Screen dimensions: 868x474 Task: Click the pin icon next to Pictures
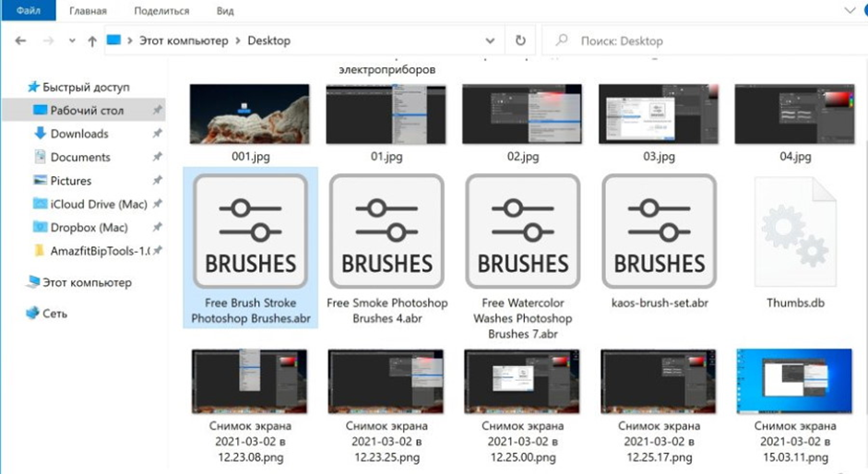[x=157, y=181]
